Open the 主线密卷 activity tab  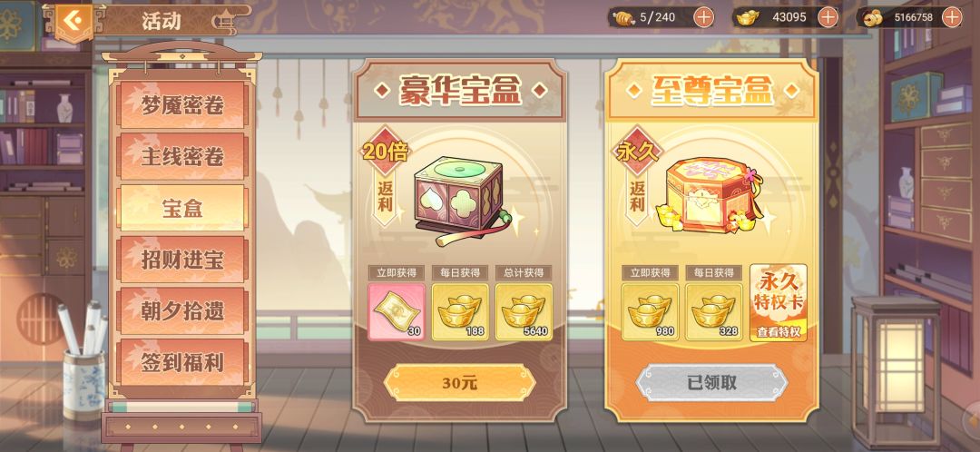182,156
